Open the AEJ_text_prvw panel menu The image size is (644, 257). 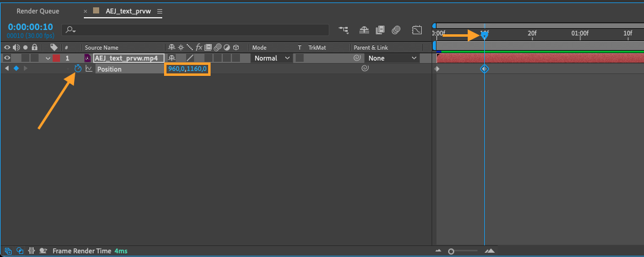pos(160,11)
